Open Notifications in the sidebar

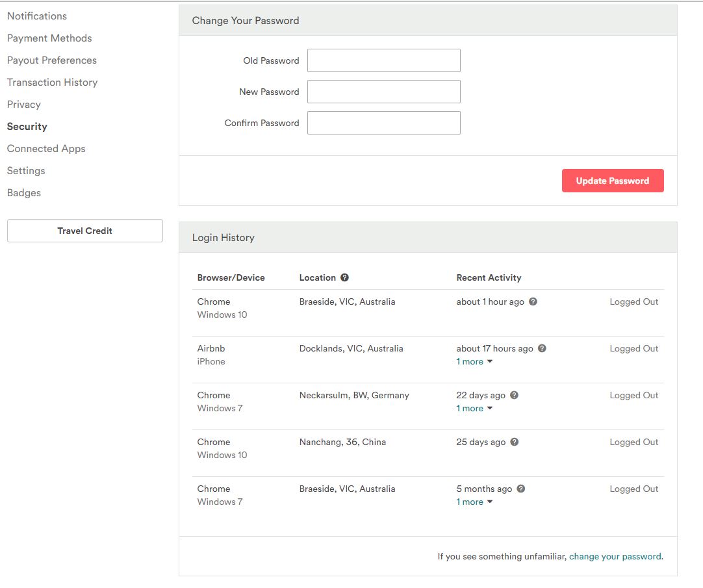tap(37, 16)
